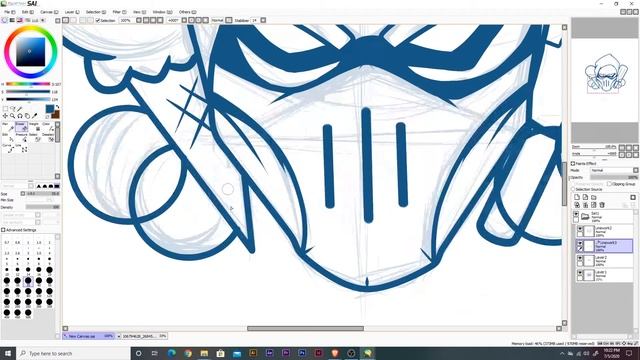Select the Linework2 layer row

[x=604, y=231]
